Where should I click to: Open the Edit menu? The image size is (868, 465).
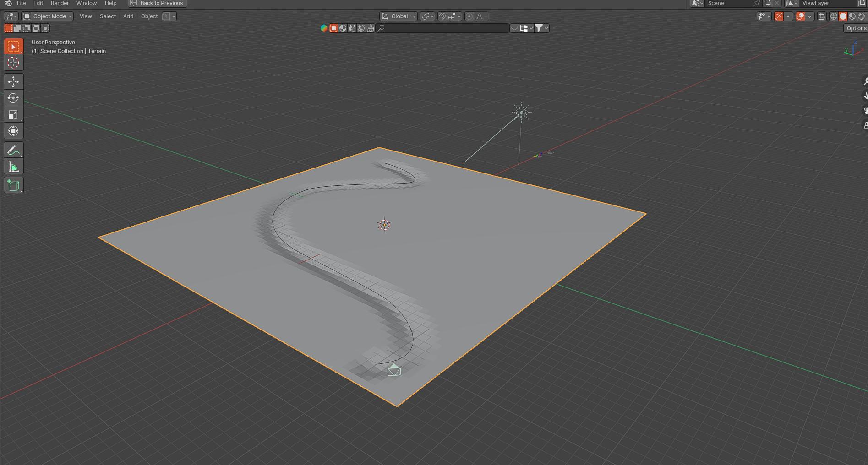(x=38, y=3)
